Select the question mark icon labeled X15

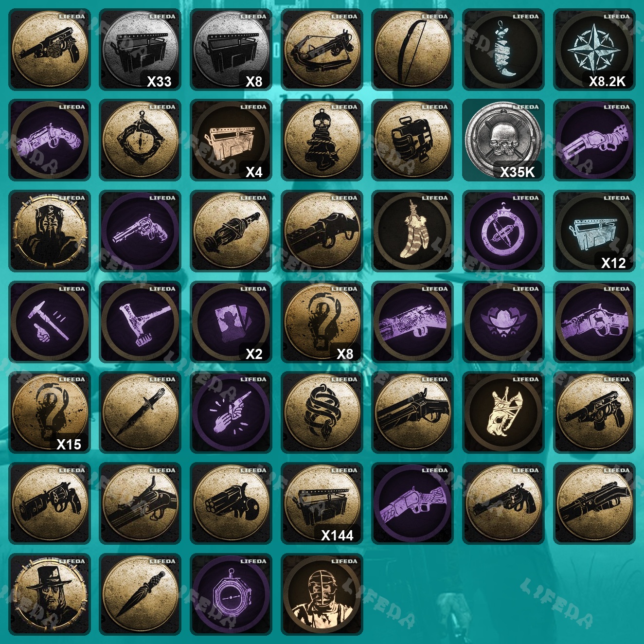coord(50,412)
